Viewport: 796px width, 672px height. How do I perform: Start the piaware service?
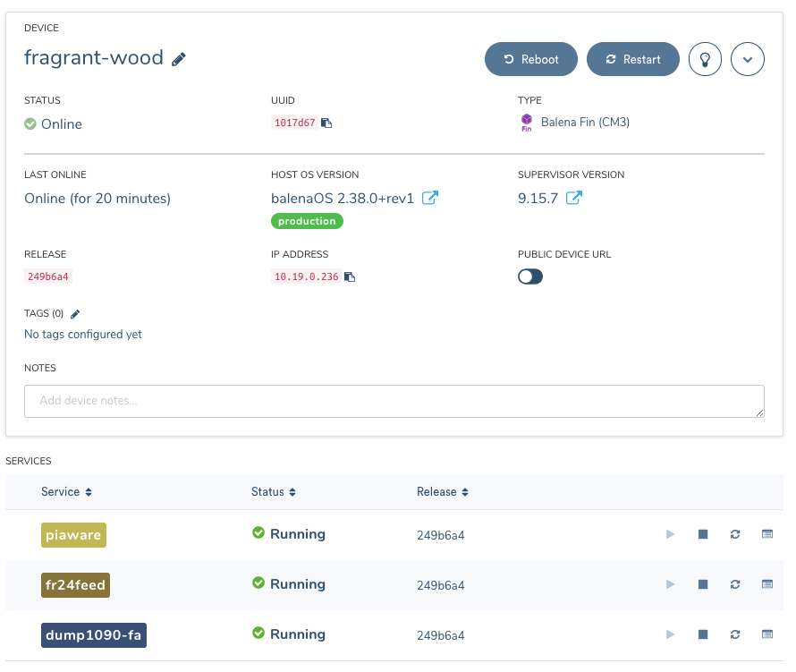[671, 534]
